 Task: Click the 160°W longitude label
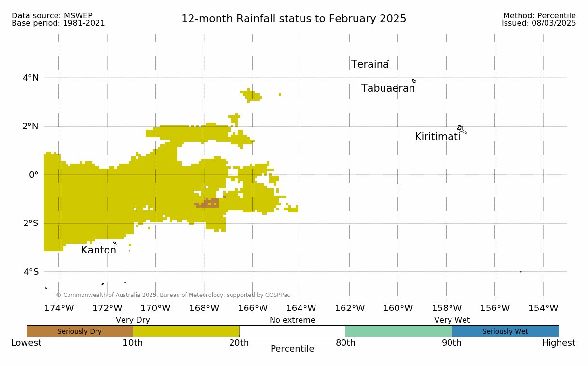pos(398,308)
